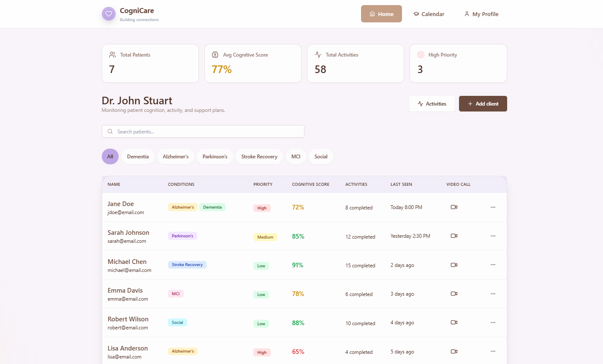Viewport: 603px width, 364px height.
Task: Open the Activities button
Action: coord(432,104)
